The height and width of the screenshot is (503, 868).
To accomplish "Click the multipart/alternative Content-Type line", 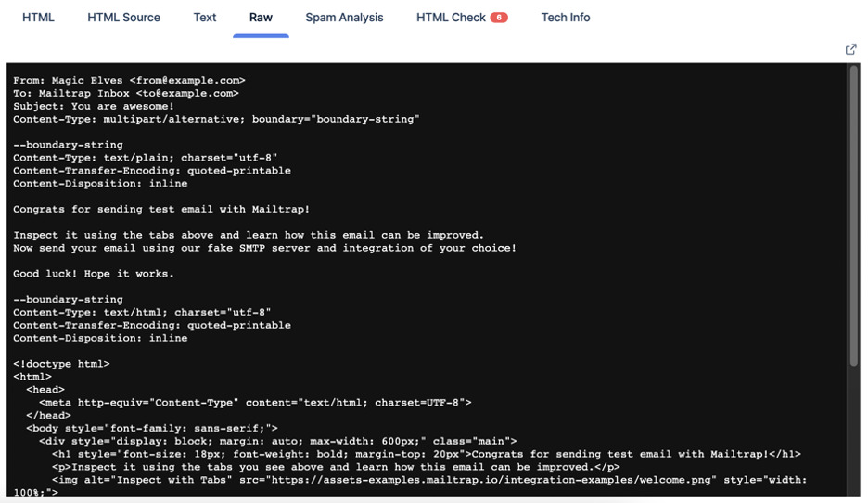I will 216,119.
